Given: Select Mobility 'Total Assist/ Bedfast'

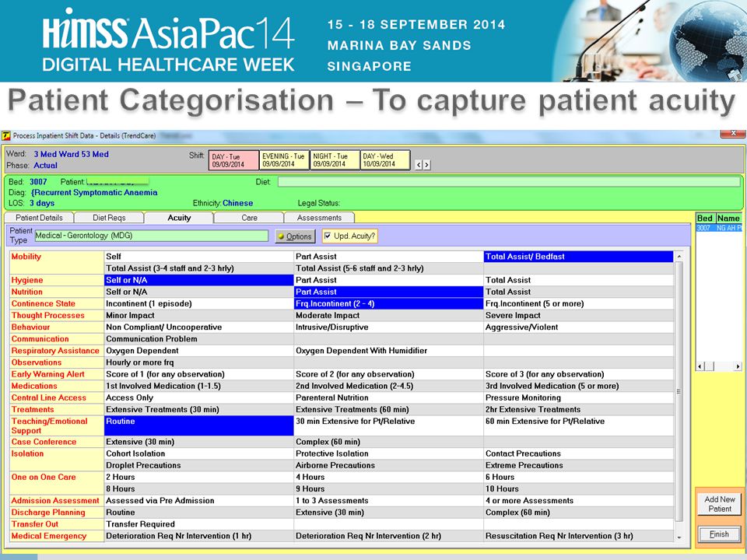Looking at the screenshot, I should tap(578, 257).
